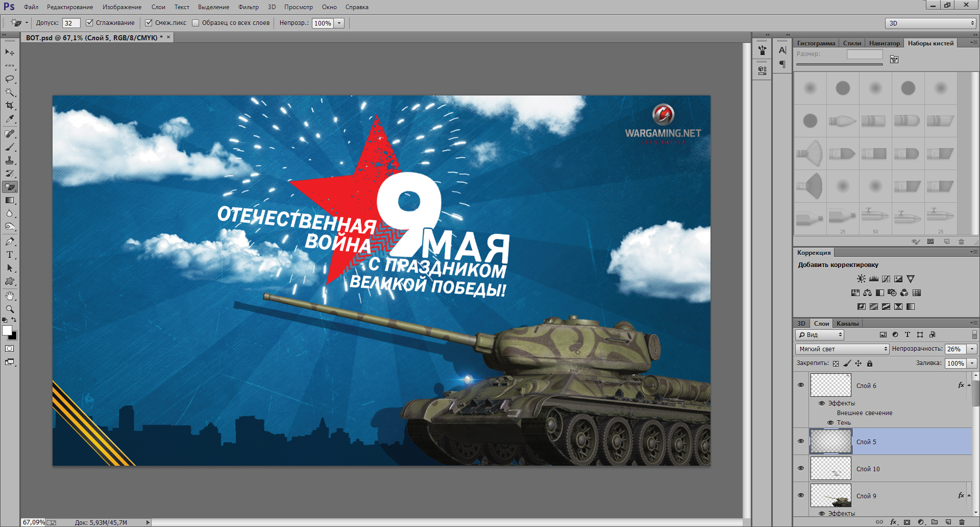The image size is (980, 527).
Task: Switch to Гистограмма tab
Action: coord(816,43)
